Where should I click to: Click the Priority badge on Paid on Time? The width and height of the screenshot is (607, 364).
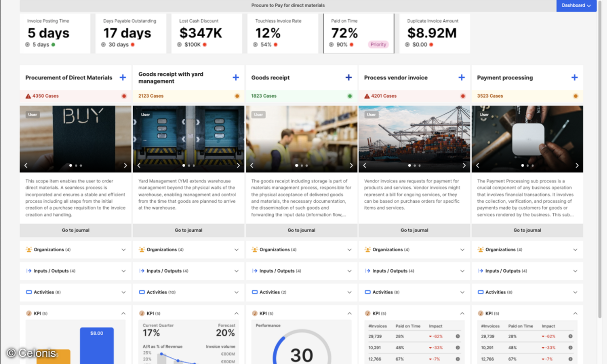[378, 44]
